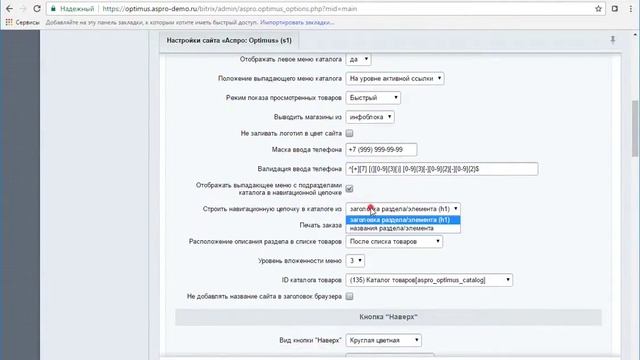
Task: Click the pin icon in the settings header
Action: point(613,40)
